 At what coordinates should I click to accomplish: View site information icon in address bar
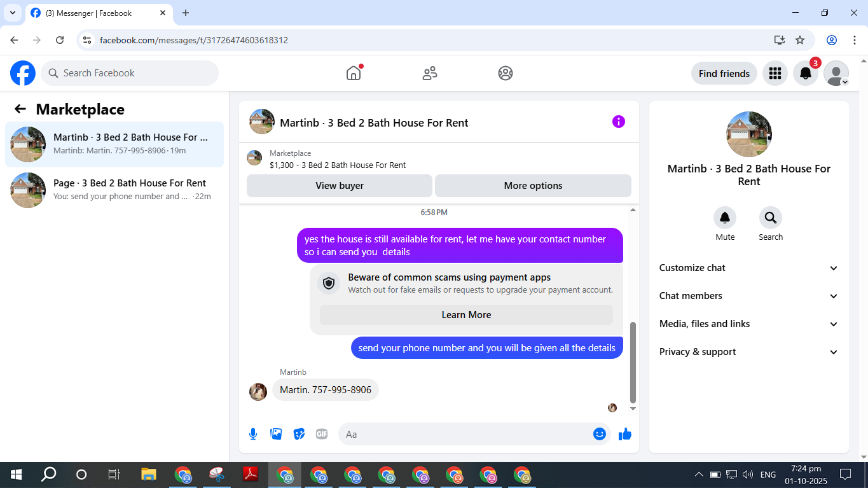88,40
